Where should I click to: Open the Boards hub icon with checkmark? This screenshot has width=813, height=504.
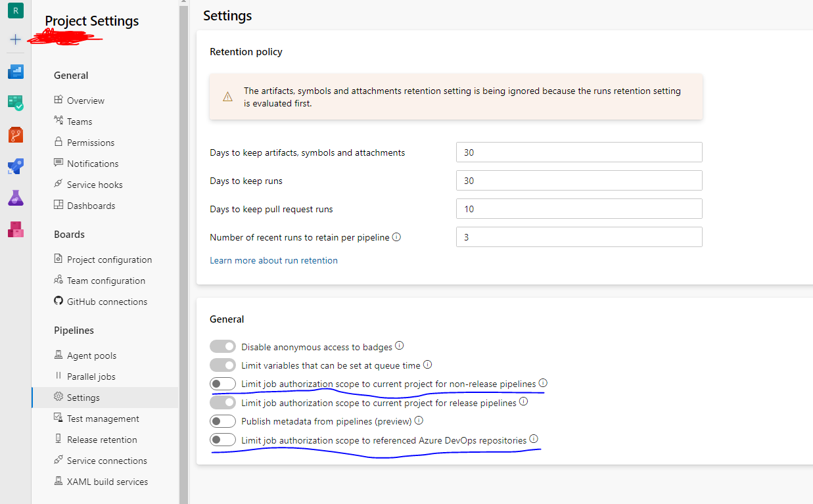point(16,103)
